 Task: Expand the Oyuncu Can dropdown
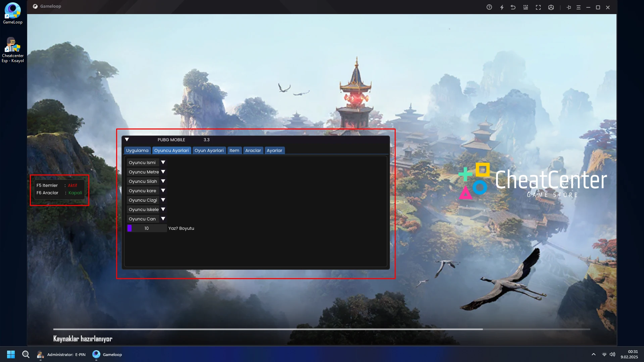(163, 219)
